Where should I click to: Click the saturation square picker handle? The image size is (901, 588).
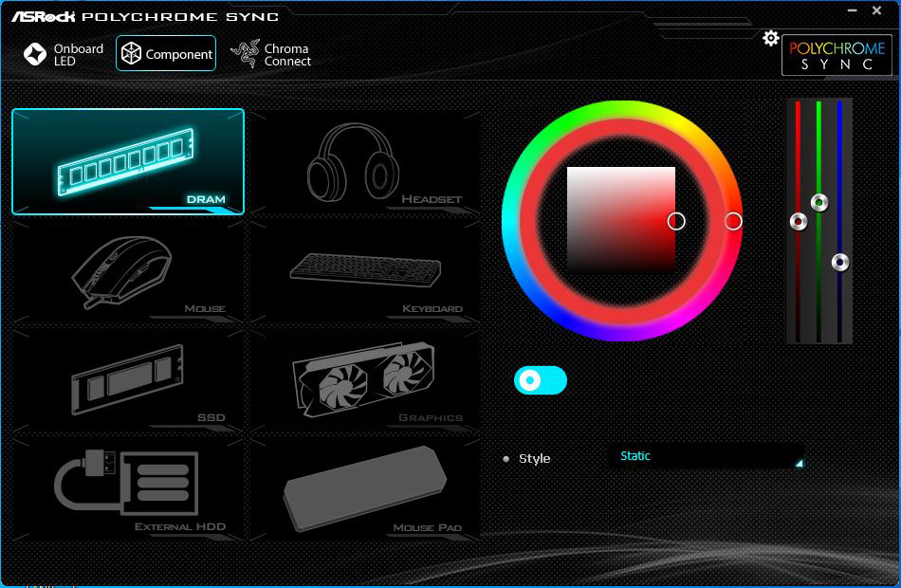[x=676, y=221]
